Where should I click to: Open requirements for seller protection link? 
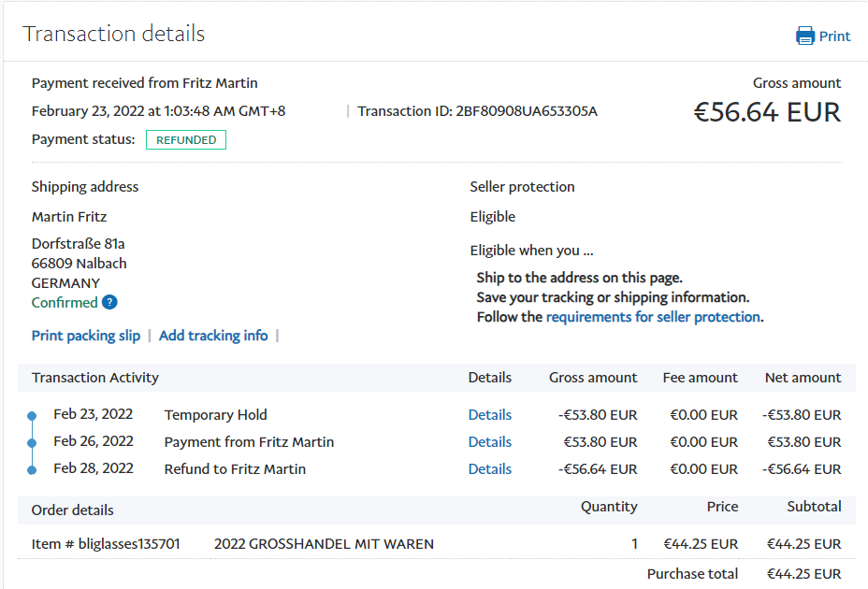(653, 317)
